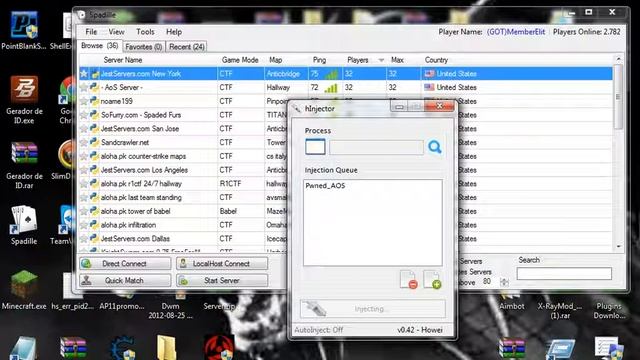
Task: Open the Help menu
Action: tap(174, 32)
